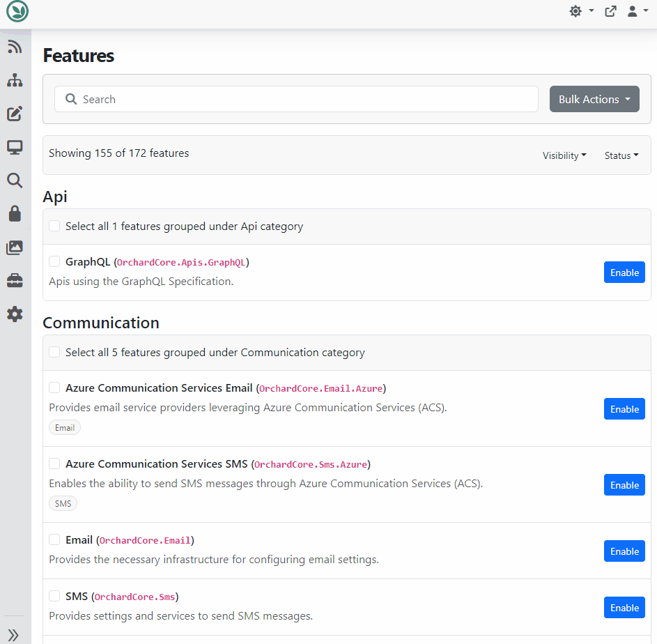Click the Provides settings and services SMS description
657x644 pixels.
point(181,616)
